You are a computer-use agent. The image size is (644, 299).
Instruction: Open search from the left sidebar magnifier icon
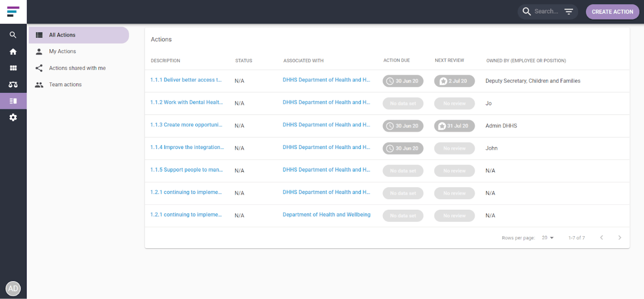tap(13, 35)
